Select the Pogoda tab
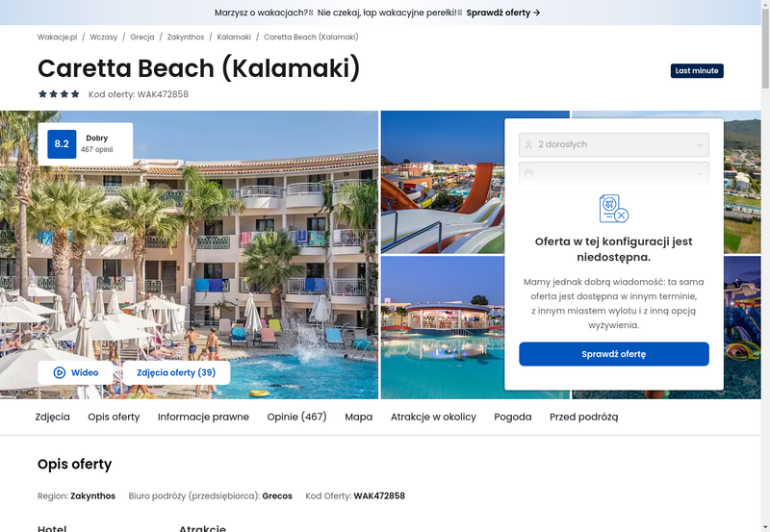Image resolution: width=770 pixels, height=532 pixels. (x=513, y=417)
